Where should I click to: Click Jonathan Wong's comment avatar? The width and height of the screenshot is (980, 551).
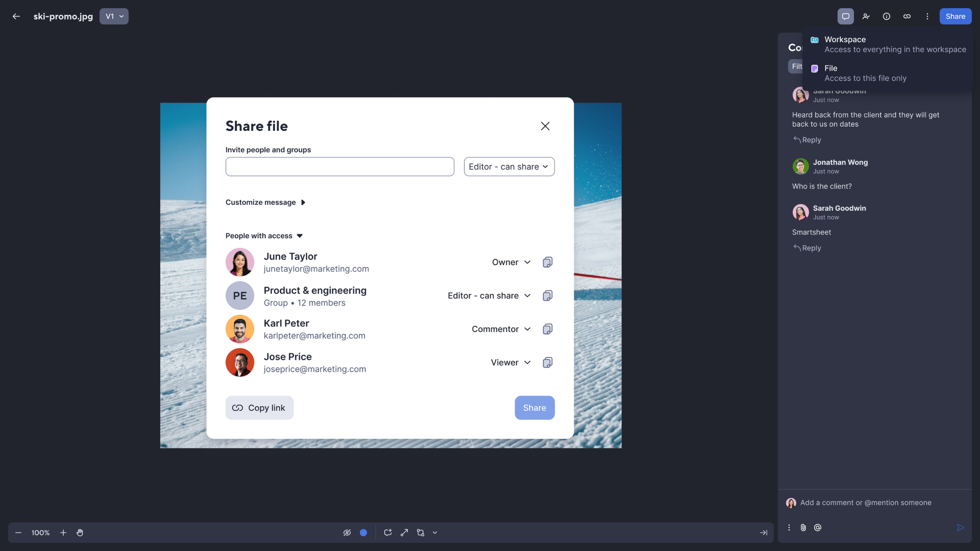(800, 166)
